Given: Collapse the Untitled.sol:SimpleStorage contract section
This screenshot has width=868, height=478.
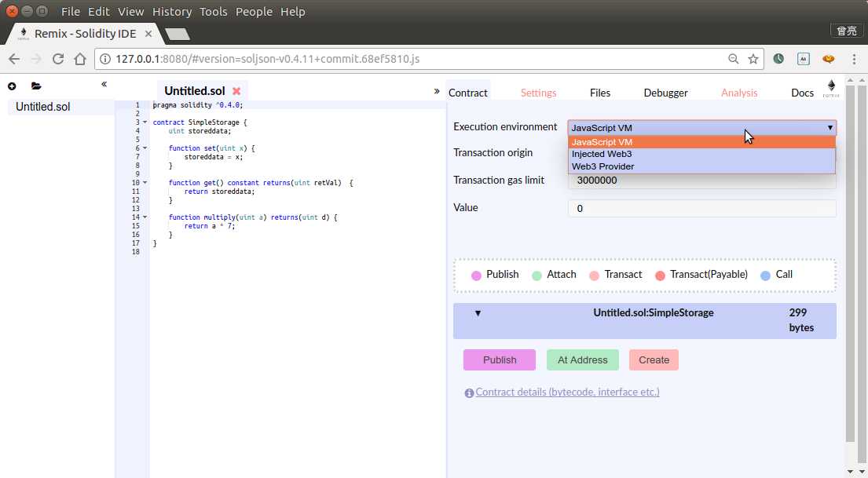Looking at the screenshot, I should [x=478, y=313].
